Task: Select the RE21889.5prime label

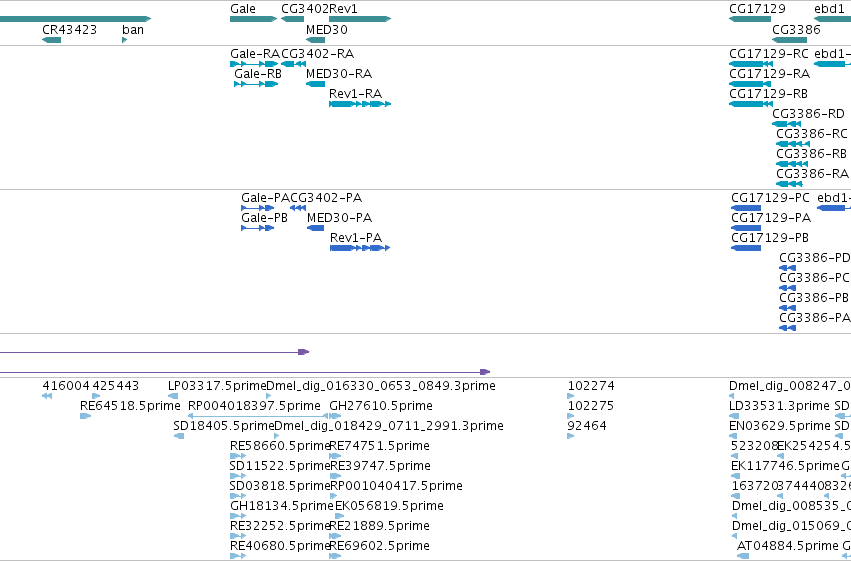Action: (x=380, y=527)
